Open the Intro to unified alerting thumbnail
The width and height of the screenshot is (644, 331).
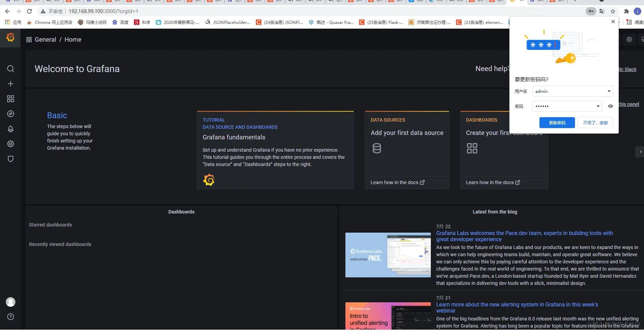click(388, 316)
